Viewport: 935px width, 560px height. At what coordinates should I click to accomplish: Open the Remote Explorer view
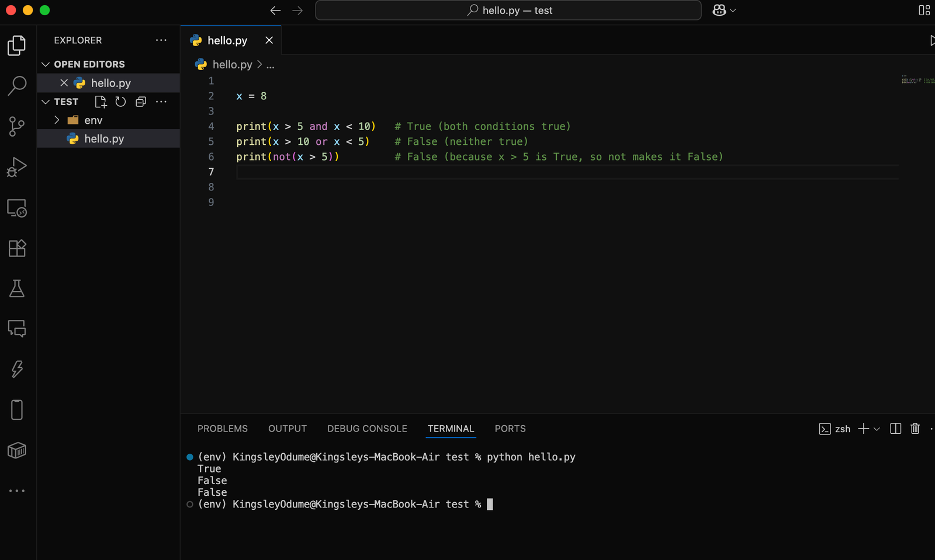(x=17, y=208)
